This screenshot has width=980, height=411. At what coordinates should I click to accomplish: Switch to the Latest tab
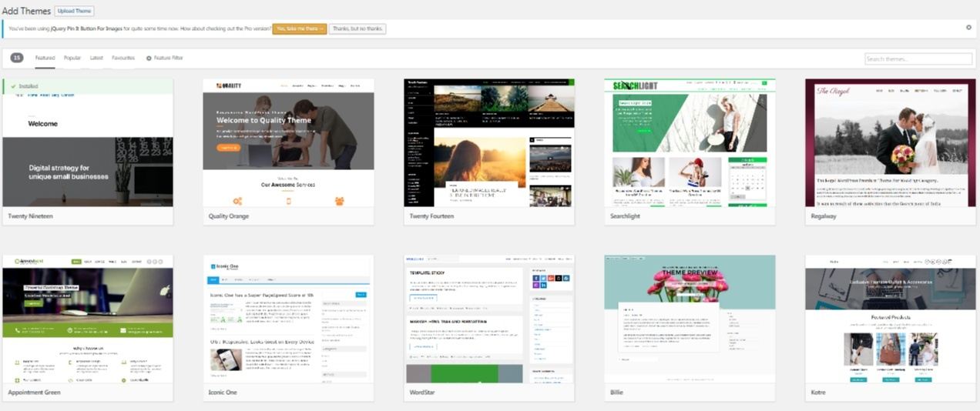(96, 58)
